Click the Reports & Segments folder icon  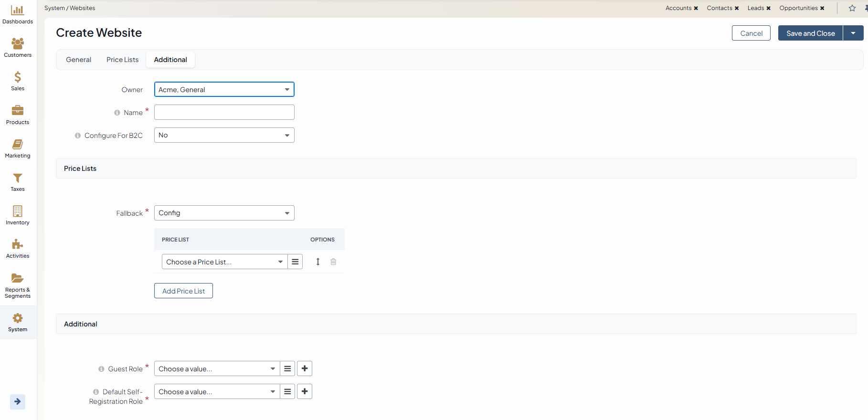[x=18, y=278]
